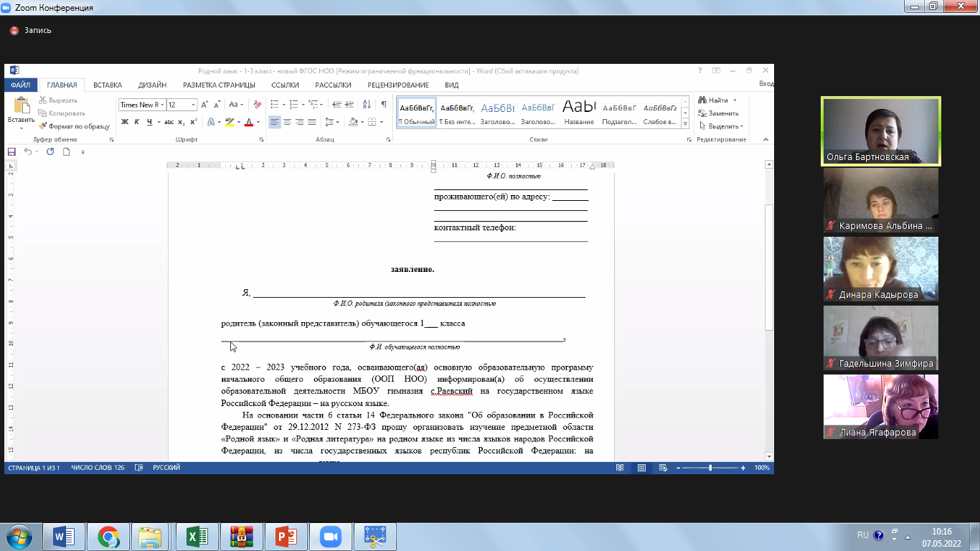This screenshot has width=980, height=551.
Task: Expand the Выделить dropdown in Редактирование
Action: point(726,126)
